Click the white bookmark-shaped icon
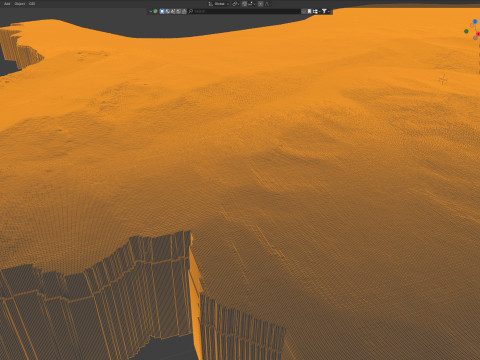This screenshot has width=480, height=360. tap(309, 11)
